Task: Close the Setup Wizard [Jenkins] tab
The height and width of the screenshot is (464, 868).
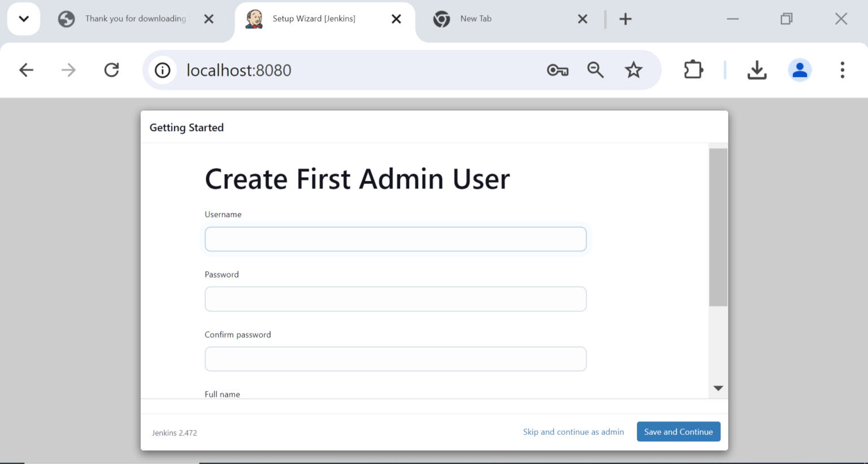Action: click(x=396, y=19)
